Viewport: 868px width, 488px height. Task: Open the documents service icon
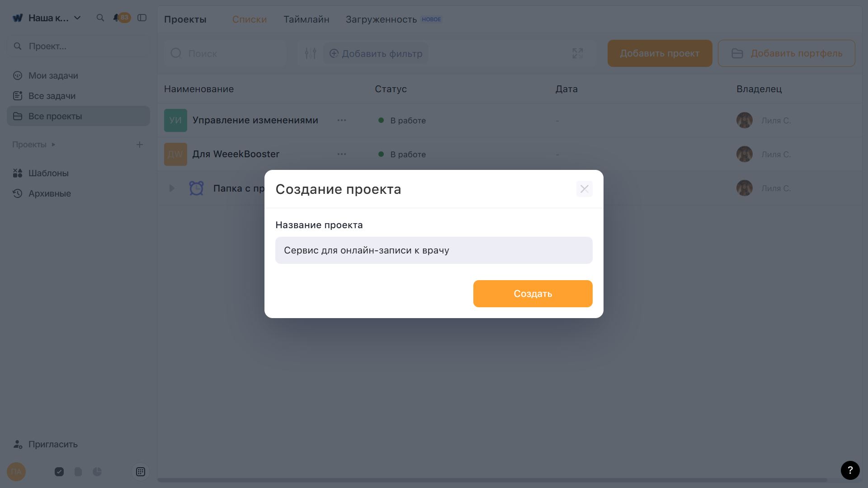click(x=78, y=472)
